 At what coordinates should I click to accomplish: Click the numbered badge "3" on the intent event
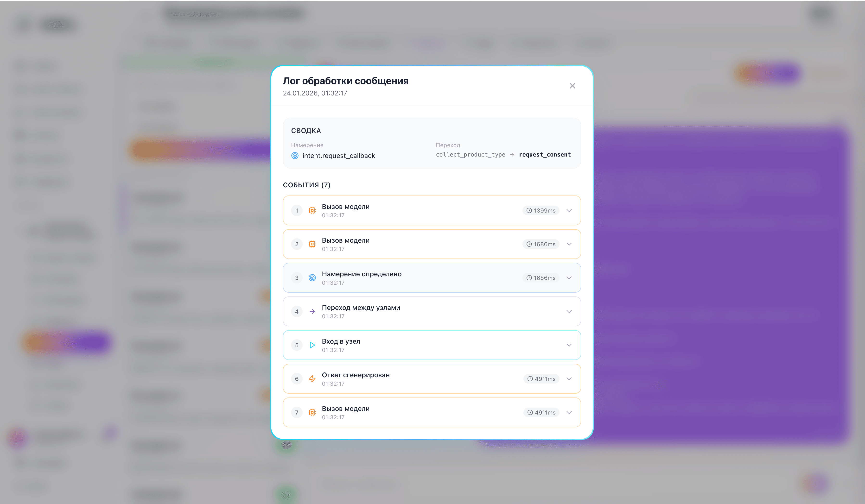297,277
